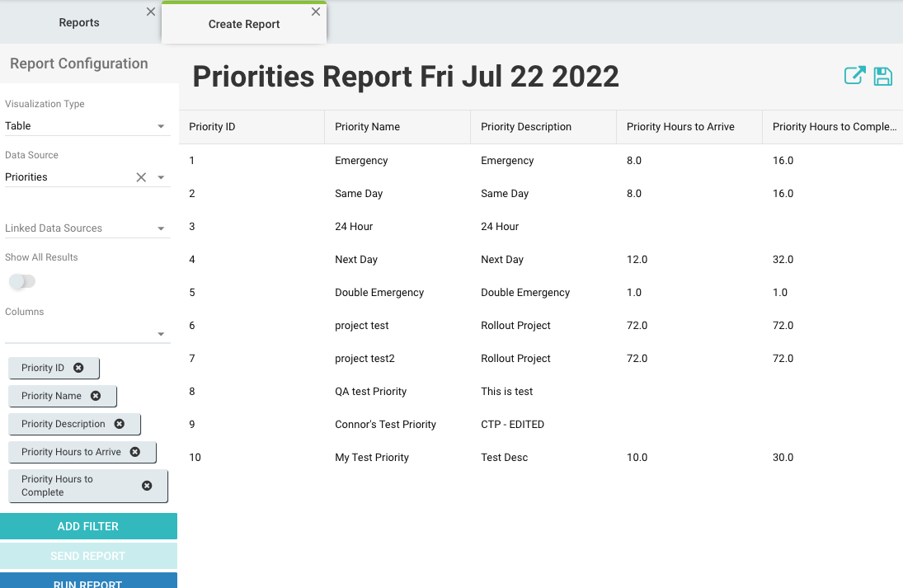
Task: Remove the Priority ID column chip
Action: pos(78,368)
